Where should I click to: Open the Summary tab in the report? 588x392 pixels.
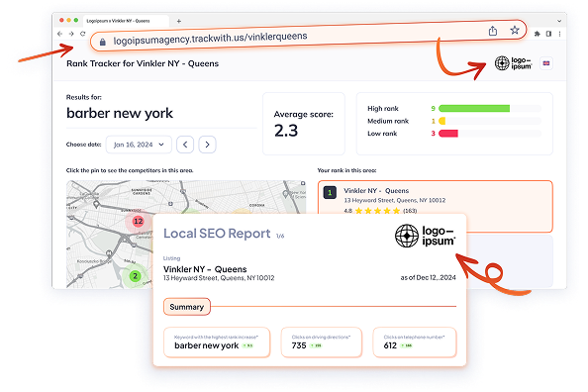(x=187, y=307)
